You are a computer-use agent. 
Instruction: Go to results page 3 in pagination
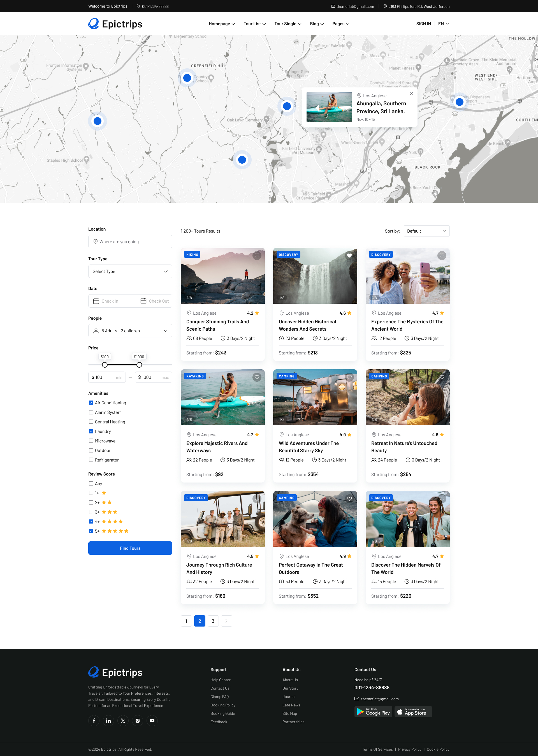click(x=213, y=621)
